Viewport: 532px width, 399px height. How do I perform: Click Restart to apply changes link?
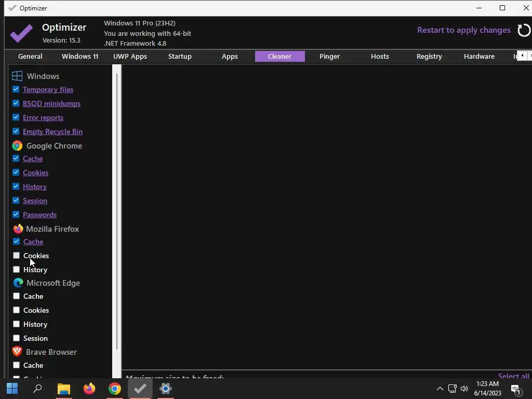pyautogui.click(x=464, y=30)
